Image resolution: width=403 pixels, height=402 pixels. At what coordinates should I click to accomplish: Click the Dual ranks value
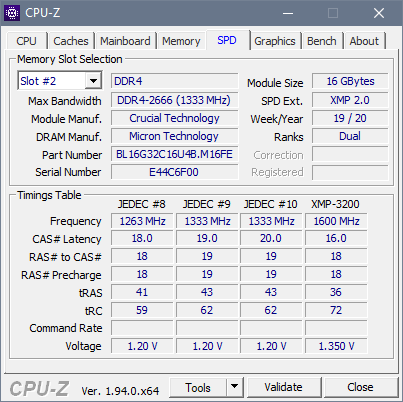point(350,136)
